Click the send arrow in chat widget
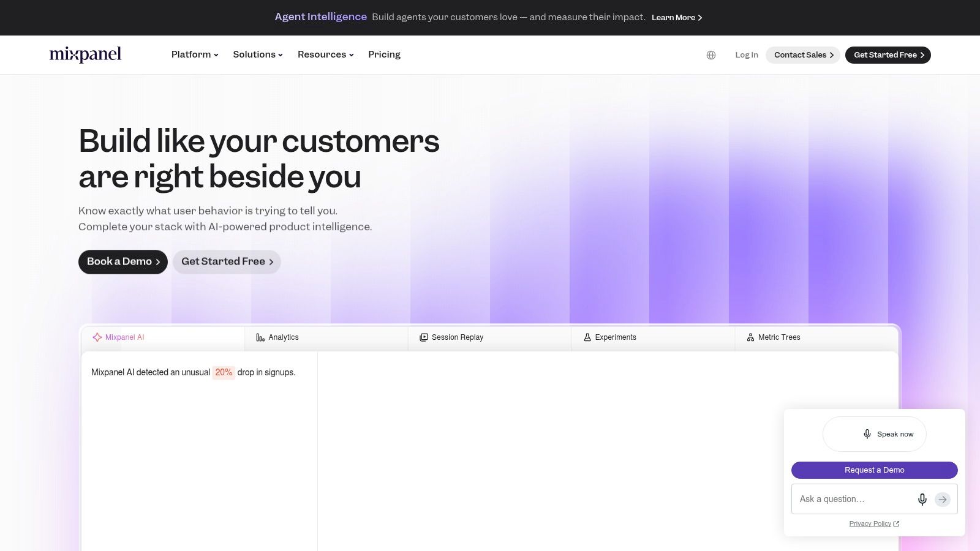 coord(943,500)
